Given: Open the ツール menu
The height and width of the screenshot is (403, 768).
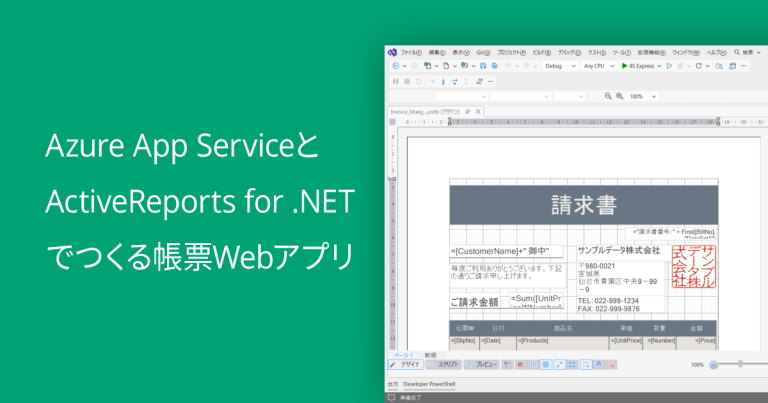Looking at the screenshot, I should [x=622, y=52].
